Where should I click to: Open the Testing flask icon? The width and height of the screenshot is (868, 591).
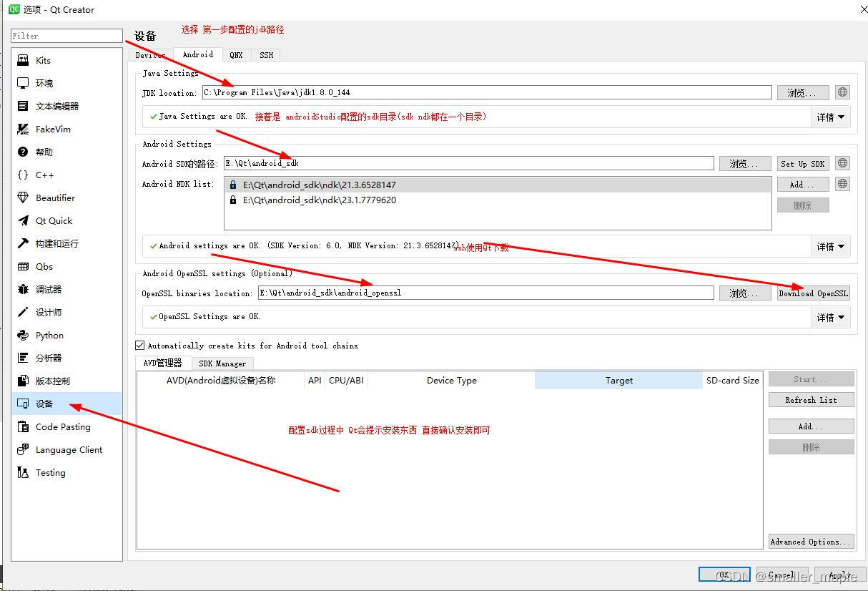(23, 473)
